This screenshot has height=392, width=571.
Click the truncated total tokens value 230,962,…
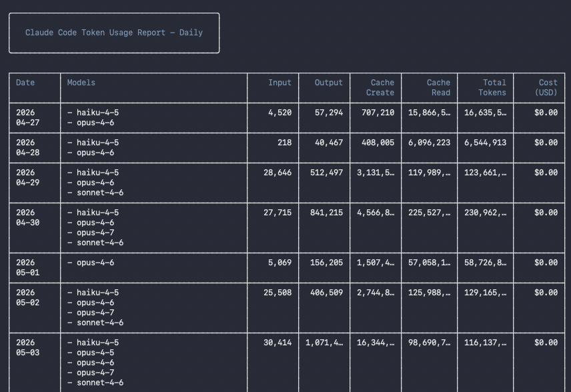click(x=486, y=213)
